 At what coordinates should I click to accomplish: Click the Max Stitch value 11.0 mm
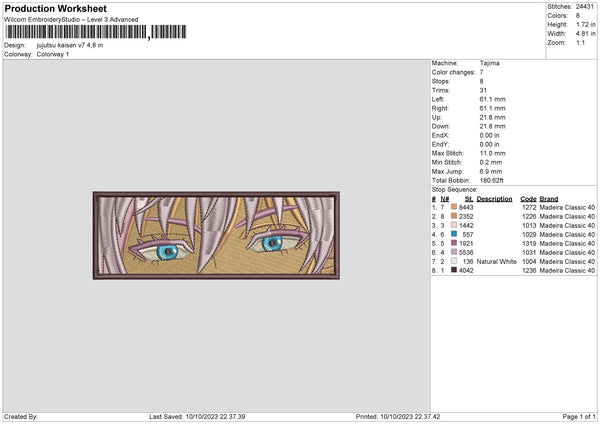click(492, 153)
